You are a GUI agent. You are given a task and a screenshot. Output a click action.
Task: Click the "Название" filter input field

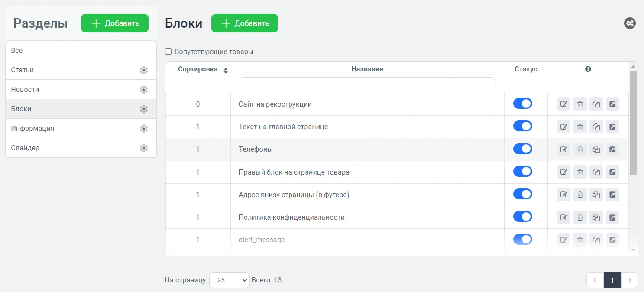[367, 84]
